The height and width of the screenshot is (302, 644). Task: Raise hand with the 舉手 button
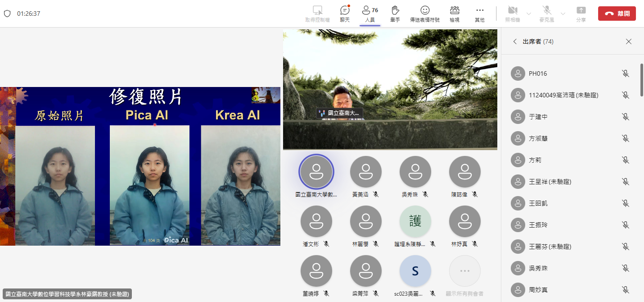point(395,14)
